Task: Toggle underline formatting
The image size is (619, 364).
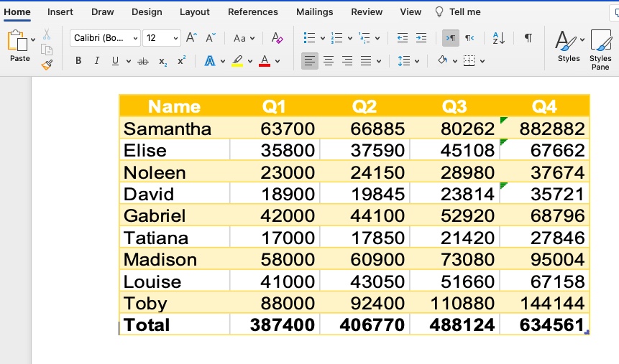Action: [x=115, y=61]
